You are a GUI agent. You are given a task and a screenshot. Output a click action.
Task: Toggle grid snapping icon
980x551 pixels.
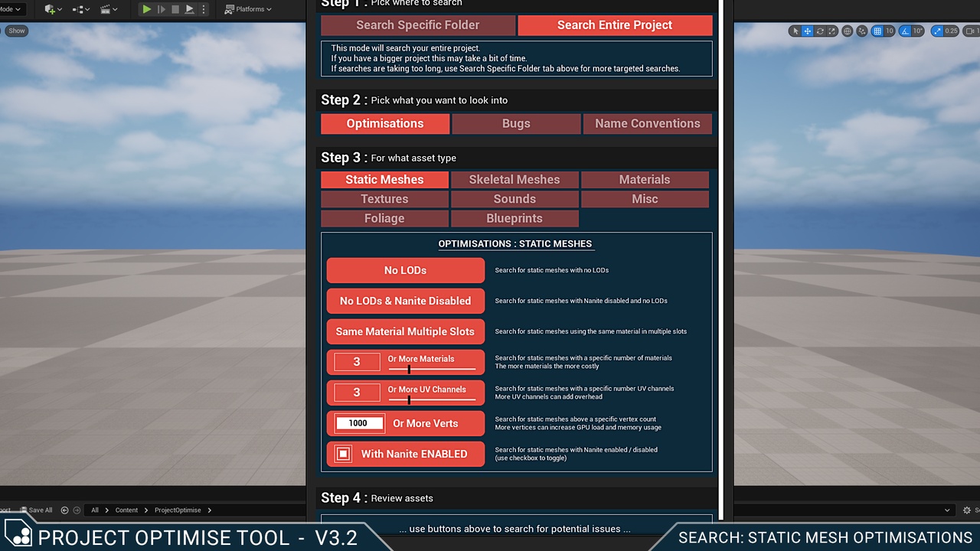(x=877, y=31)
